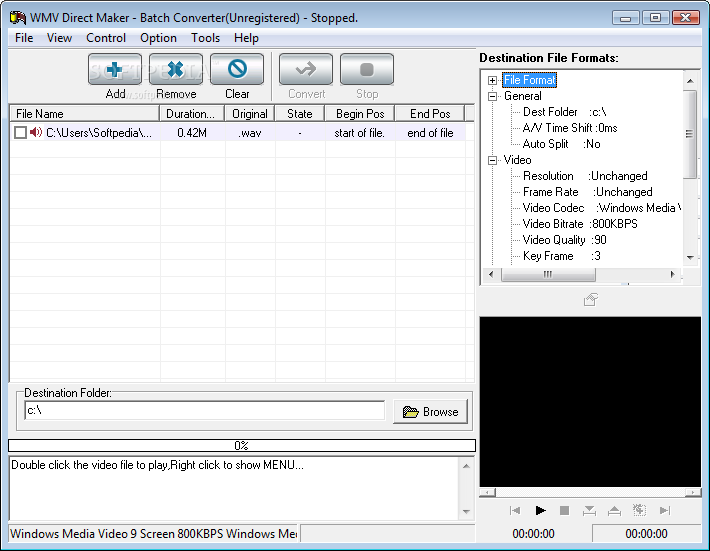Click the Remove file toolbar button
Image resolution: width=710 pixels, height=551 pixels.
tap(176, 69)
